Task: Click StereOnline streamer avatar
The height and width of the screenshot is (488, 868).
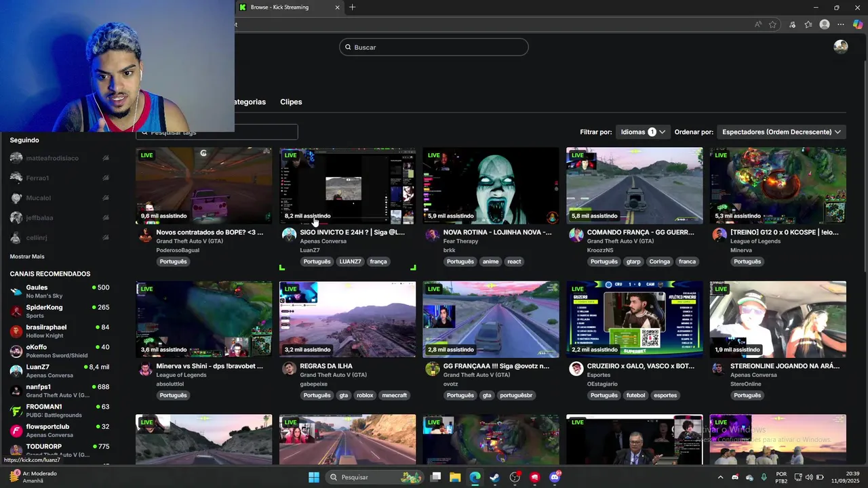Action: tap(719, 369)
